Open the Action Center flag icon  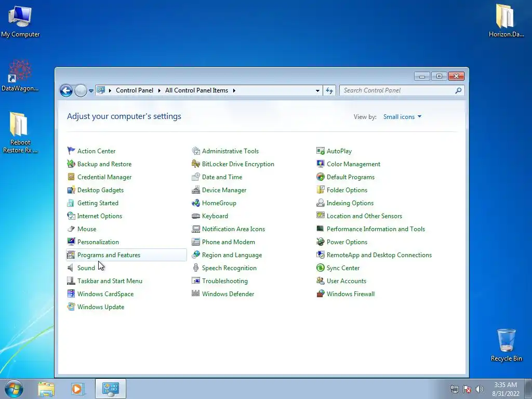point(71,151)
